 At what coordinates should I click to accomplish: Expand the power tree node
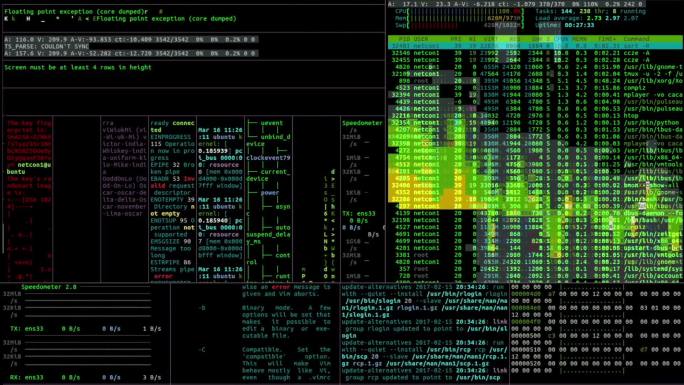pos(269,193)
